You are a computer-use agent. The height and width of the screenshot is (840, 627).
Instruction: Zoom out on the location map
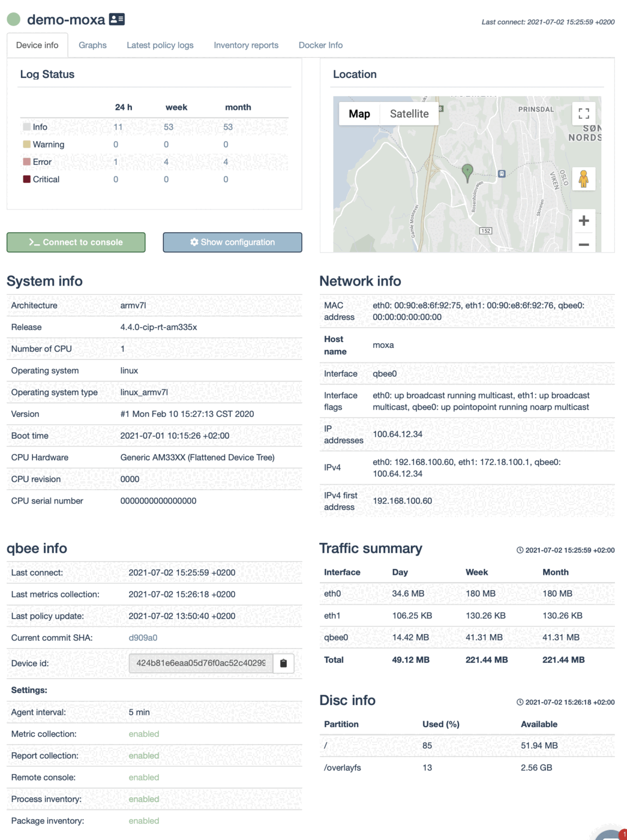(x=583, y=244)
